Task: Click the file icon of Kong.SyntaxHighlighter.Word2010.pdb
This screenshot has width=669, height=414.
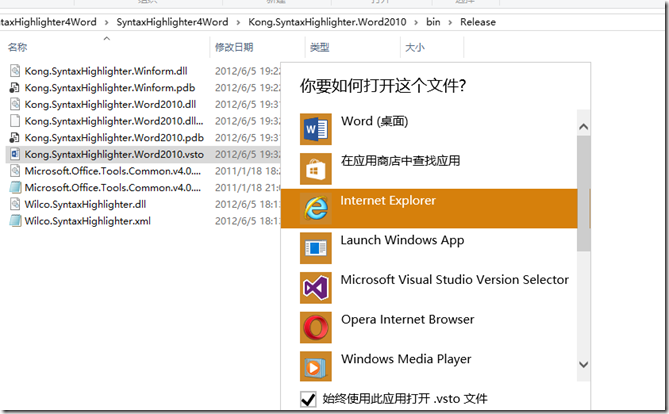Action: click(x=15, y=137)
